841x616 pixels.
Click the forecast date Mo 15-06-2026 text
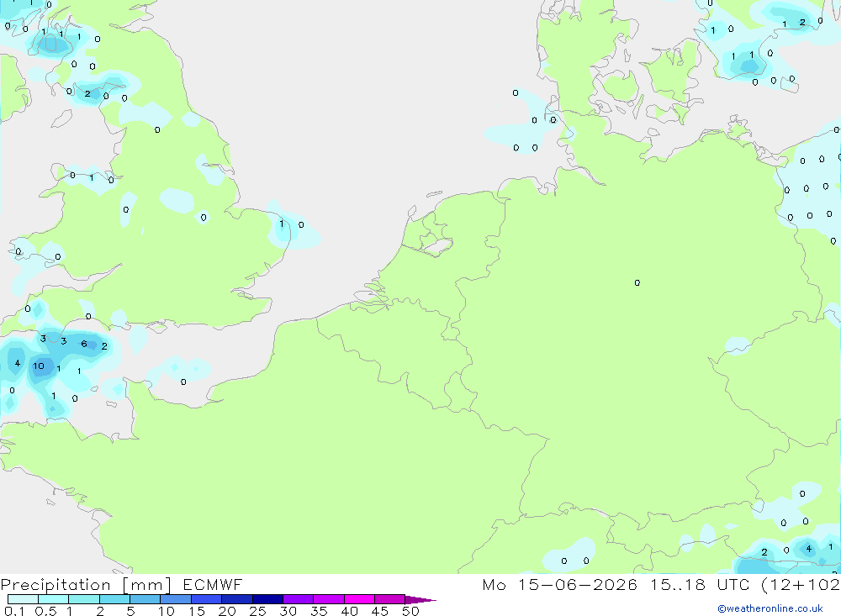point(559,585)
